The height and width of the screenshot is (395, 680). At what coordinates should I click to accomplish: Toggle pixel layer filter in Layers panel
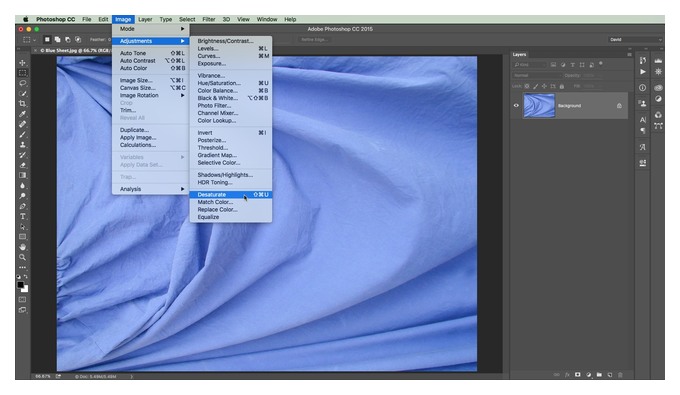click(x=553, y=65)
